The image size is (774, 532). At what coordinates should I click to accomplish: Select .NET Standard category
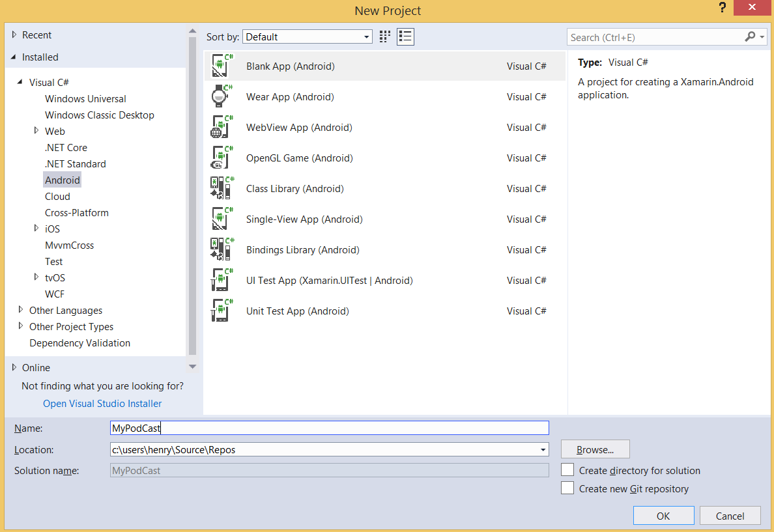click(75, 164)
